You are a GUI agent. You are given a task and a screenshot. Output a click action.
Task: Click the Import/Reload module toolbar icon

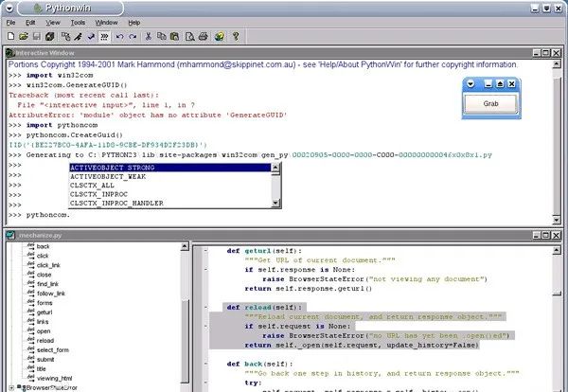pyautogui.click(x=65, y=36)
